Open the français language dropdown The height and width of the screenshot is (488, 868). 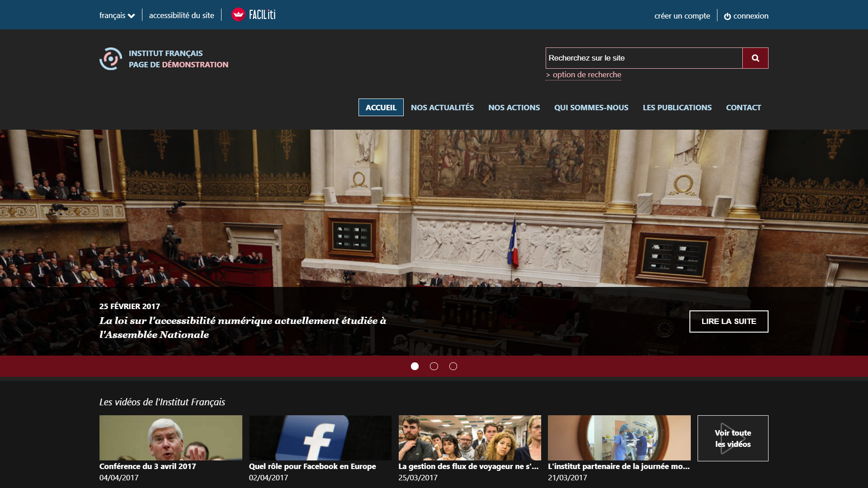point(117,15)
